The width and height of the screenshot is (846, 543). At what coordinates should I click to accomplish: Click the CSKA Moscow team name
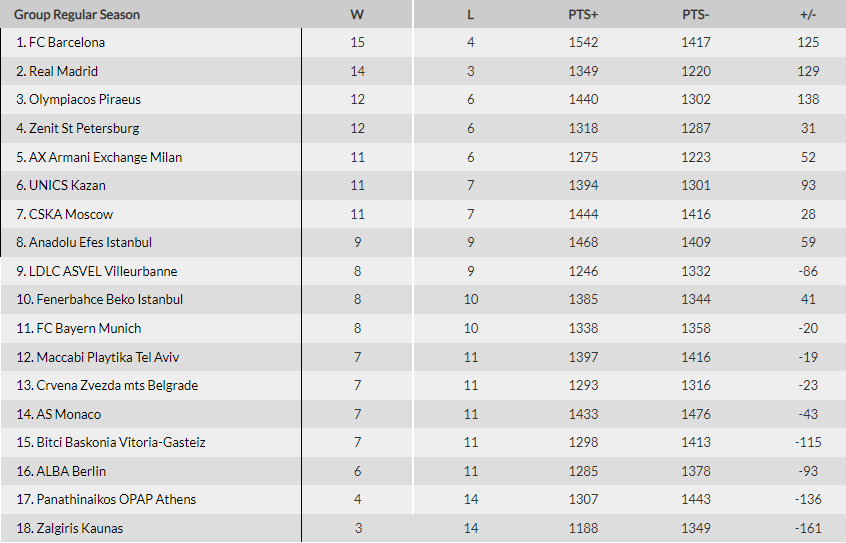point(71,214)
